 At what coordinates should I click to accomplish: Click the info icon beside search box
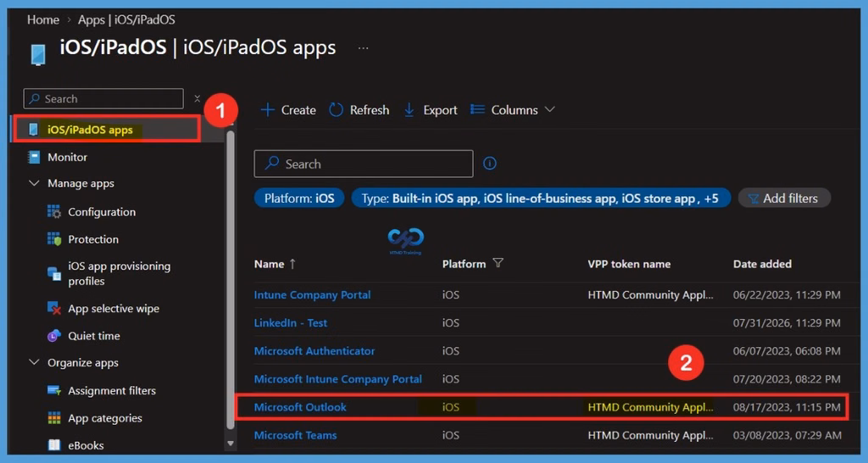490,164
